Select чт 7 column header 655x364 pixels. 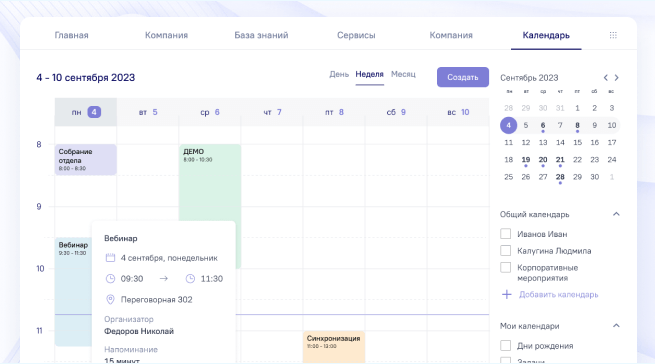pyautogui.click(x=272, y=112)
